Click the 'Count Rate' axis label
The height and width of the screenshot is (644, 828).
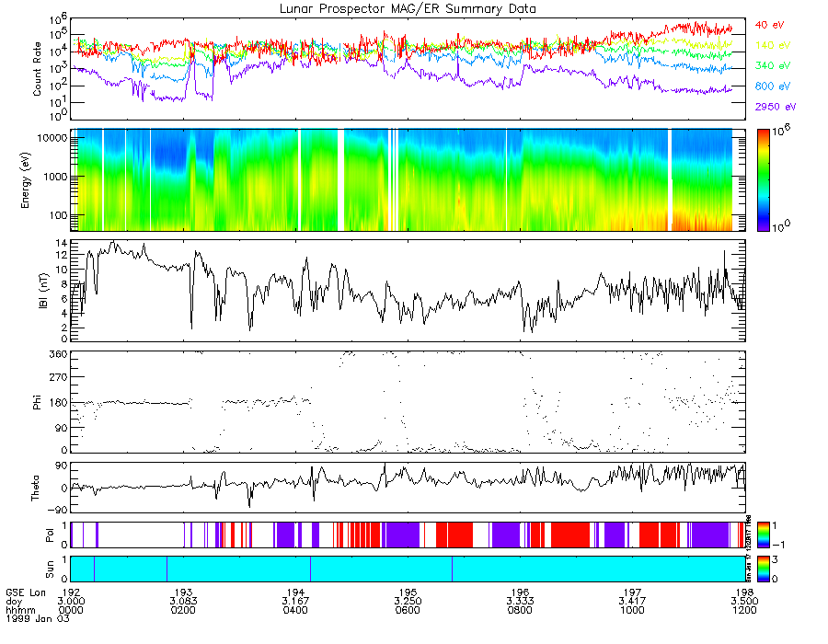pyautogui.click(x=37, y=69)
